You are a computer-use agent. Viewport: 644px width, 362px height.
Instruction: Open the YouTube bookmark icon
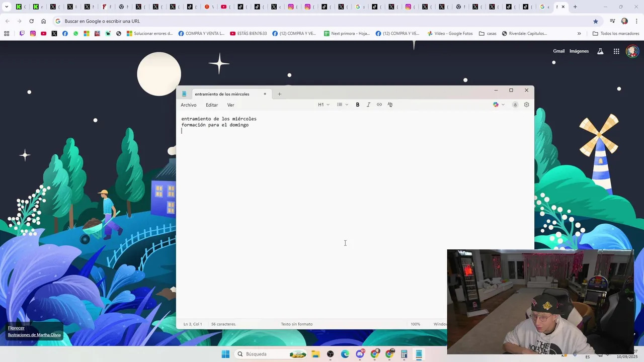click(44, 34)
